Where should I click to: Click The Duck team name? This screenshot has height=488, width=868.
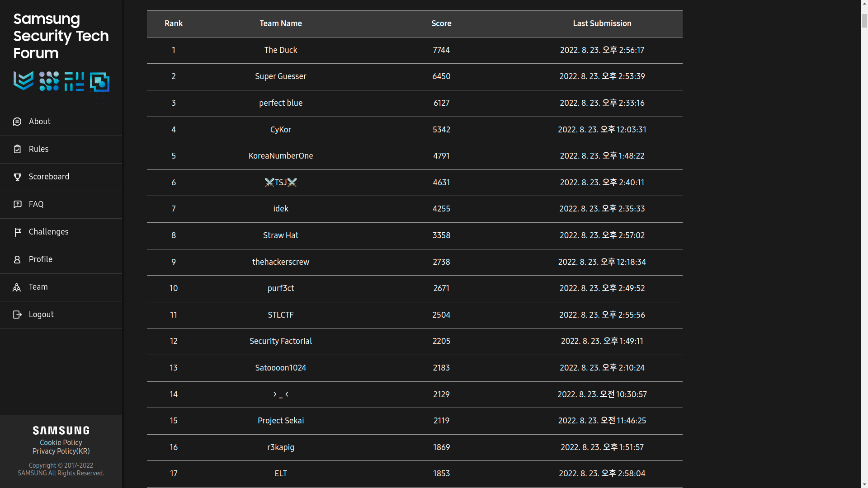pos(280,50)
